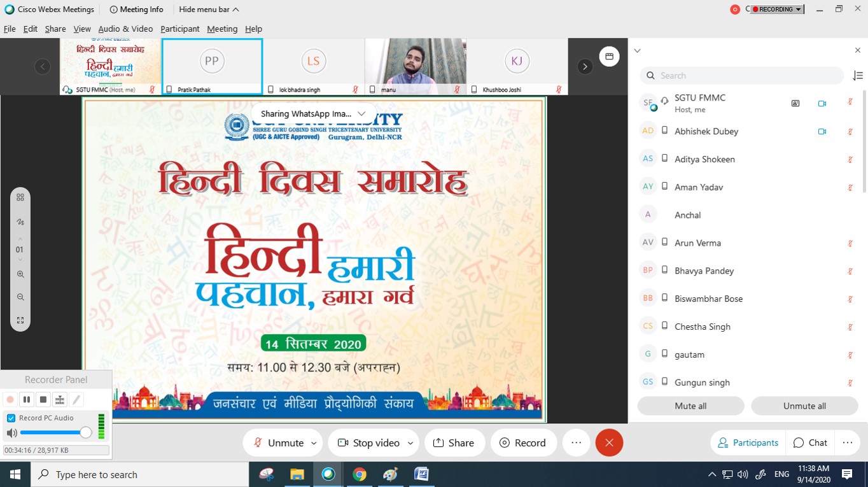End the meeting with red X button
The image size is (868, 487).
tap(609, 443)
